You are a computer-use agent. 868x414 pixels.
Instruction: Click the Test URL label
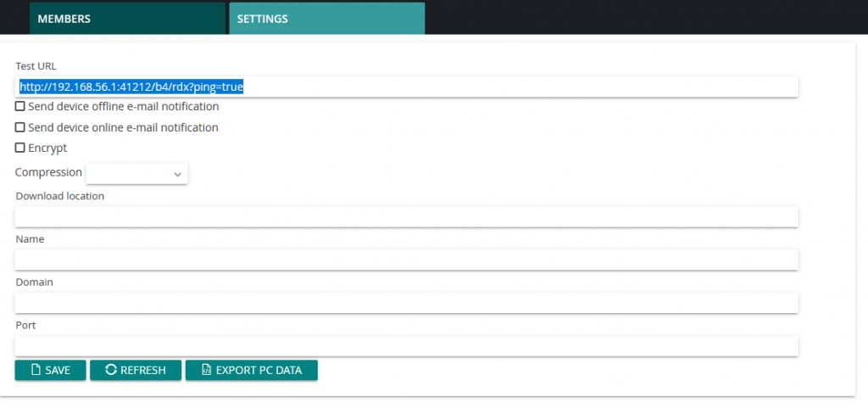coord(36,66)
